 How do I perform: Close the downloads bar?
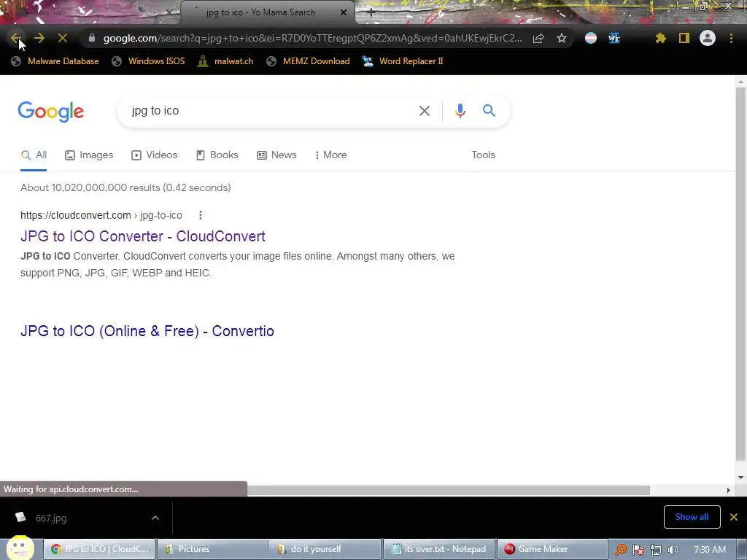[x=734, y=517]
